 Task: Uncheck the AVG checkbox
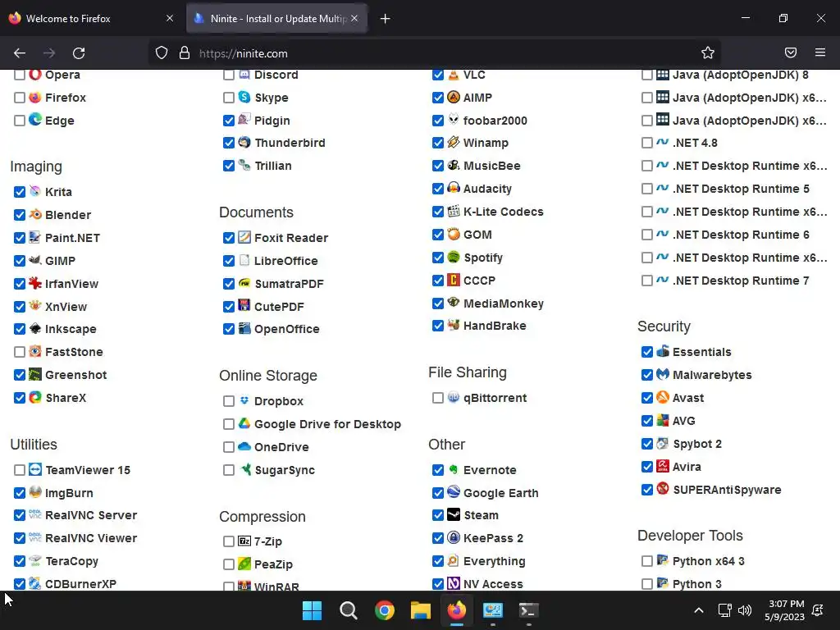pyautogui.click(x=647, y=421)
